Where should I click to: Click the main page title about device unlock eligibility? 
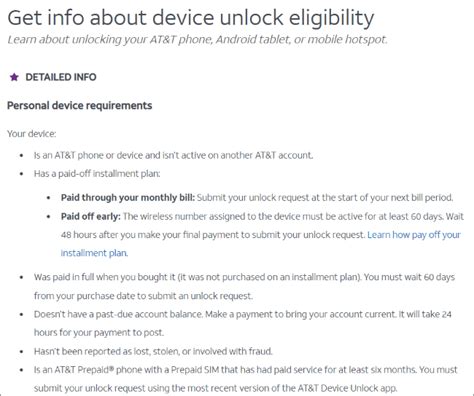[x=191, y=18]
